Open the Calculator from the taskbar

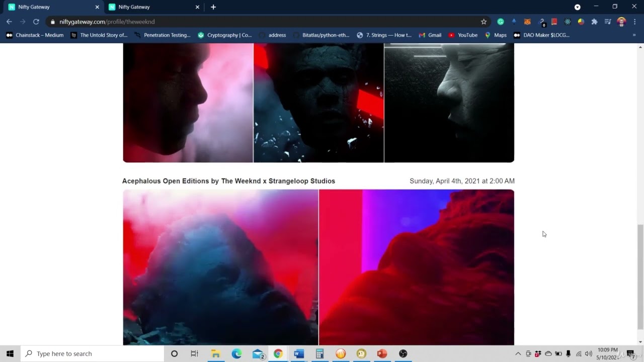(319, 353)
